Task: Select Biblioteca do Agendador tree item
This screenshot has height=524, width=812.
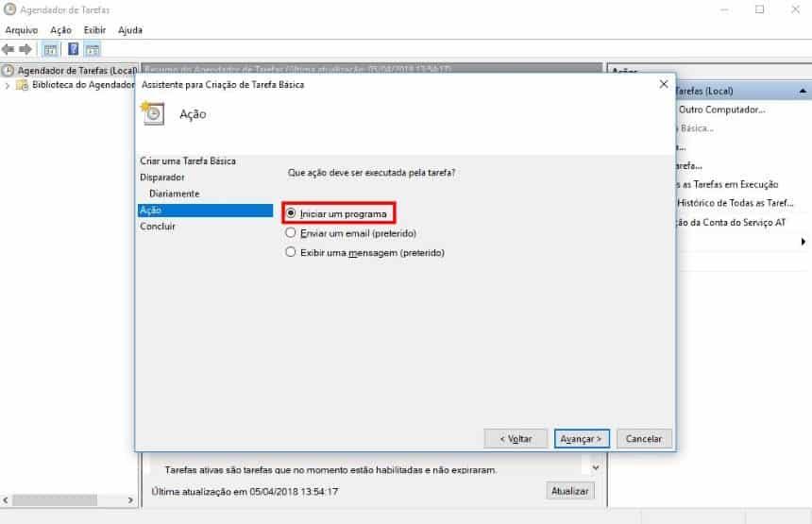Action: (x=76, y=85)
